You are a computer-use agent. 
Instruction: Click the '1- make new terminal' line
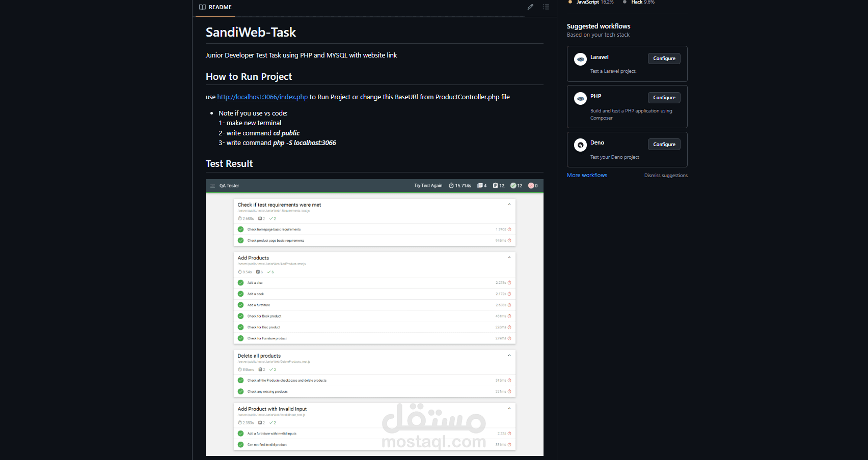250,123
